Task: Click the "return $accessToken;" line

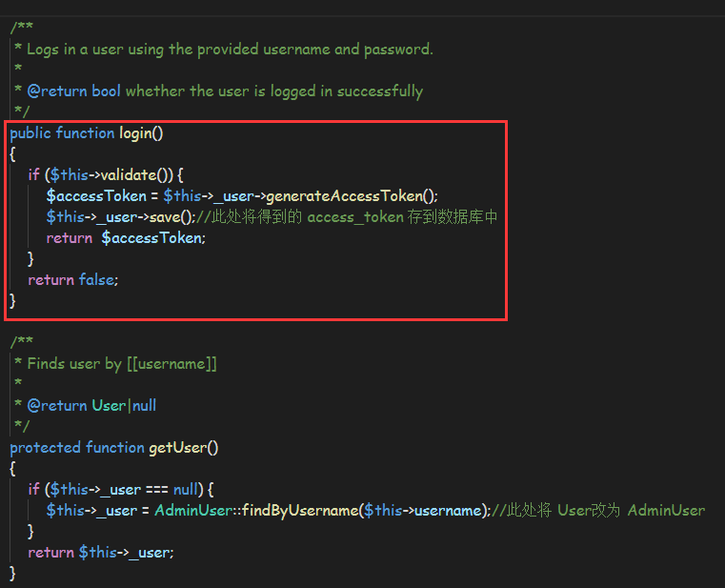Action: 126,238
